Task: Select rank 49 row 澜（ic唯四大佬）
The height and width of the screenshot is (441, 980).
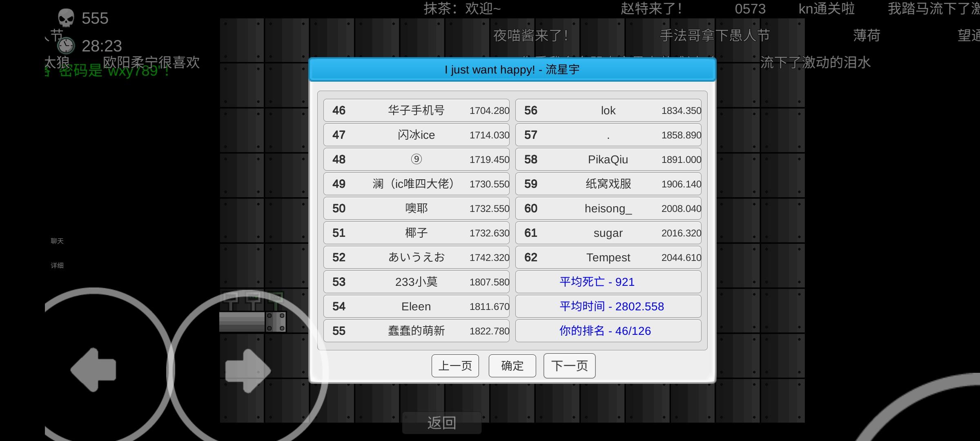Action: [416, 184]
